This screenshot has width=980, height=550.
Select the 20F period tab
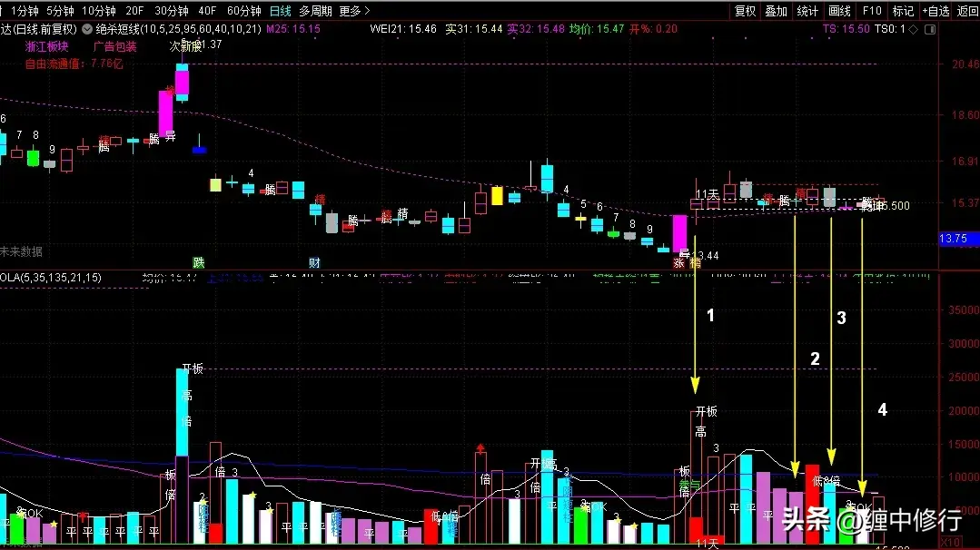[134, 11]
